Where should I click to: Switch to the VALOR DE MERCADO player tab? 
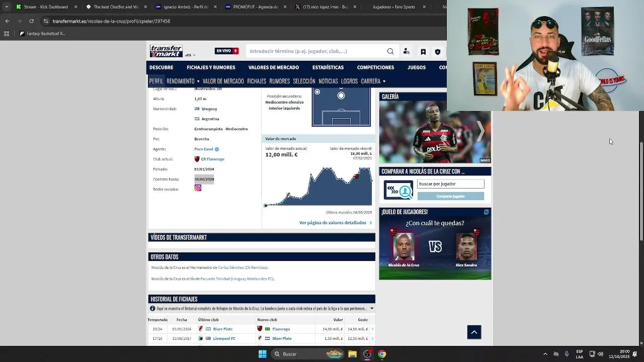[x=223, y=81]
